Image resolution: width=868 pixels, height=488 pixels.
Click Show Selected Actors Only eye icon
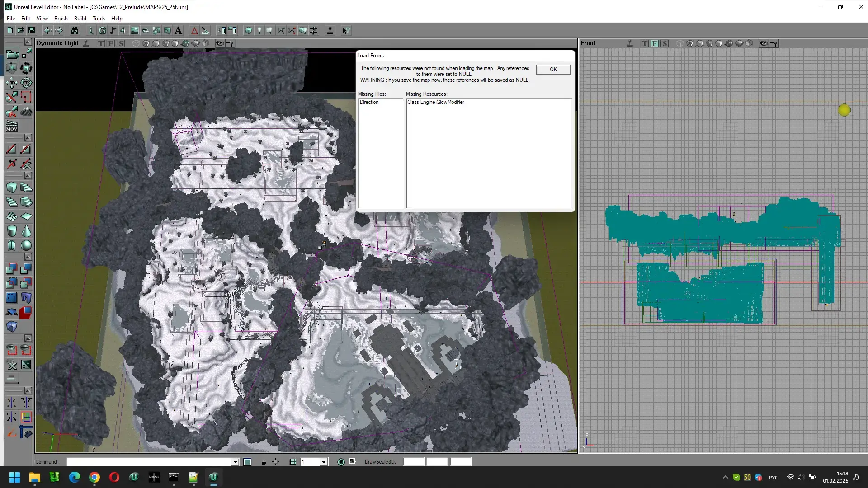click(12, 350)
